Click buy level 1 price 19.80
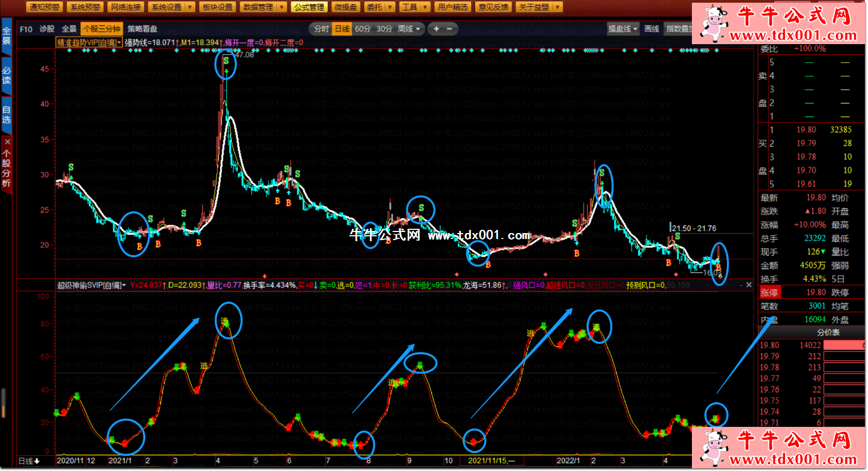Image resolution: width=868 pixels, height=471 pixels. pyautogui.click(x=806, y=130)
